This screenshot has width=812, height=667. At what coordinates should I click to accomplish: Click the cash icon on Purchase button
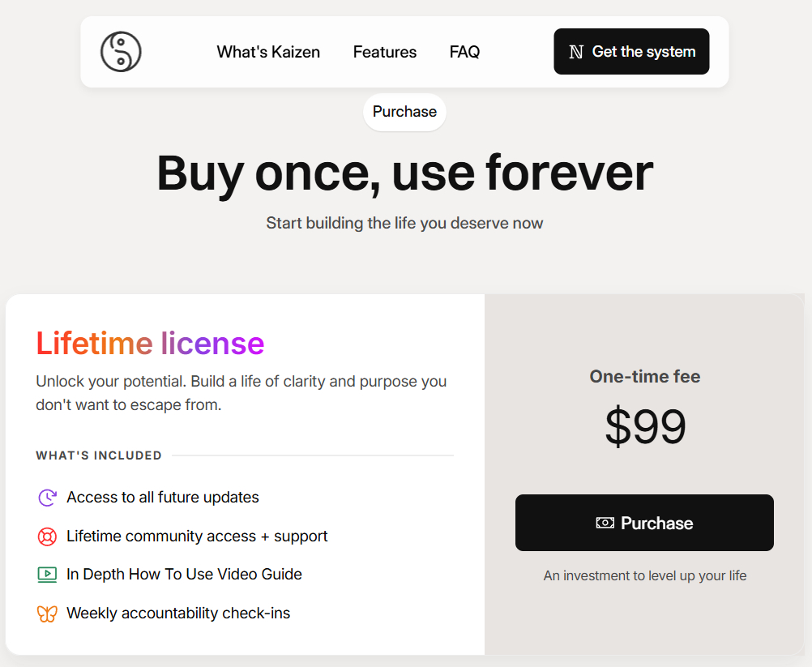tap(605, 524)
